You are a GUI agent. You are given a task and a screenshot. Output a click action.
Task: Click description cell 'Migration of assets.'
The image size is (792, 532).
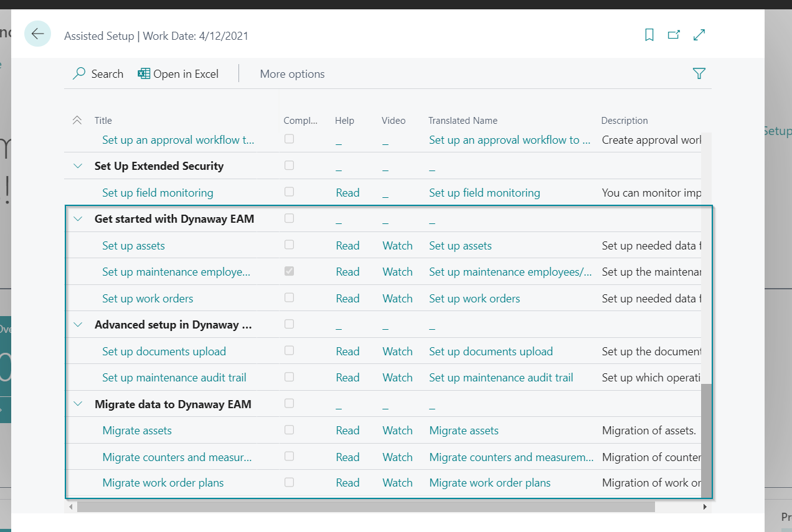[x=648, y=431]
